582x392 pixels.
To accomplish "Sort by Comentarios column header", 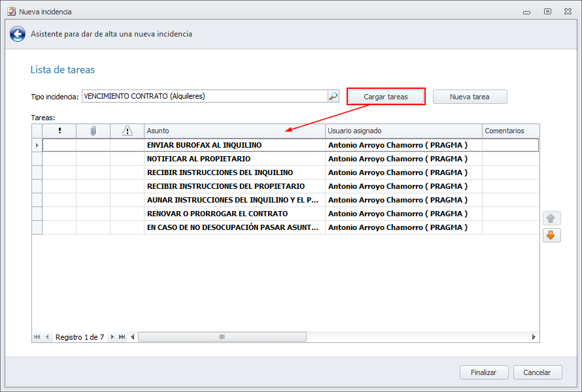I will point(511,131).
